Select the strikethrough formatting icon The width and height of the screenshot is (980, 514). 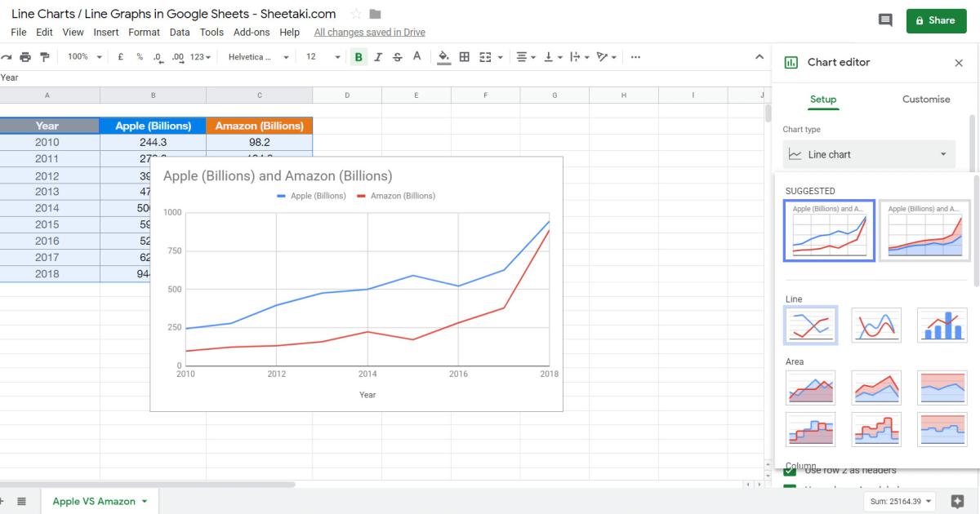click(x=397, y=56)
